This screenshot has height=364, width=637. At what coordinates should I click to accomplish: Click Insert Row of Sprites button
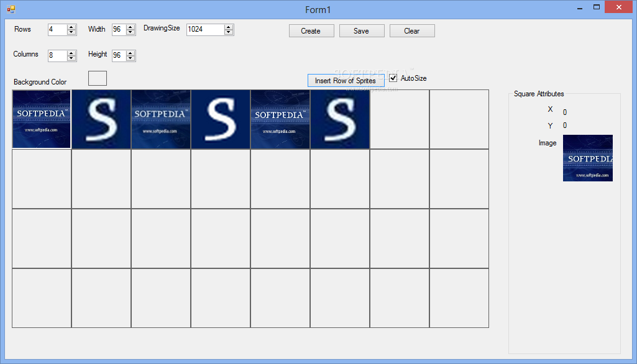point(346,80)
